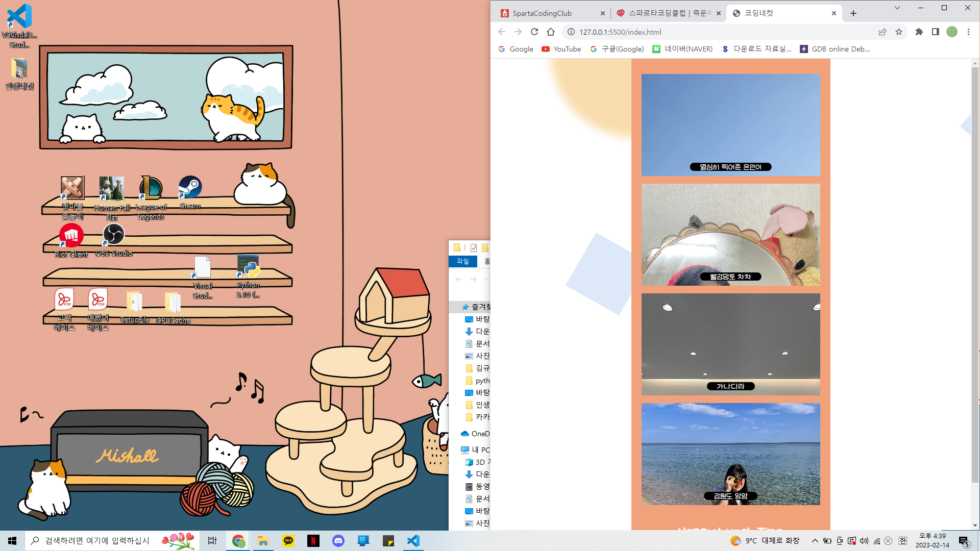Select OneDrive in File Explorer sidebar

point(475,434)
